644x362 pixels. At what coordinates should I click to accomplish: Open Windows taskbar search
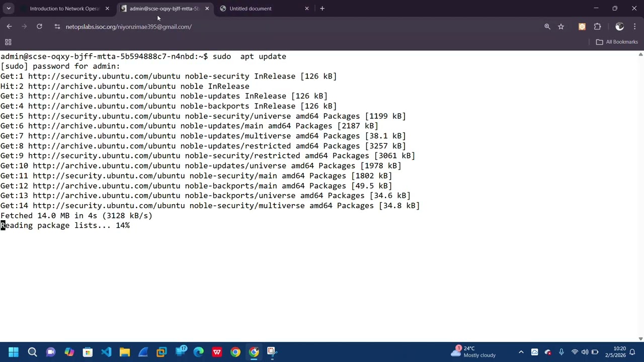click(32, 352)
